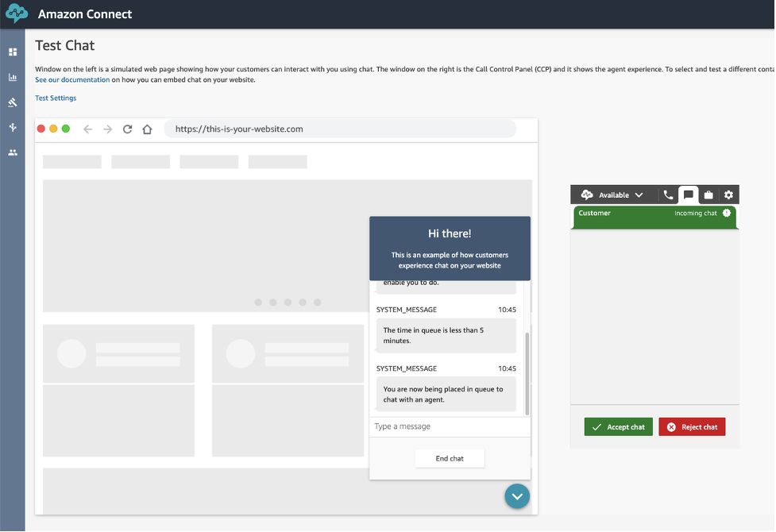Click the time in queue system message
The width and height of the screenshot is (776, 532).
tap(446, 336)
